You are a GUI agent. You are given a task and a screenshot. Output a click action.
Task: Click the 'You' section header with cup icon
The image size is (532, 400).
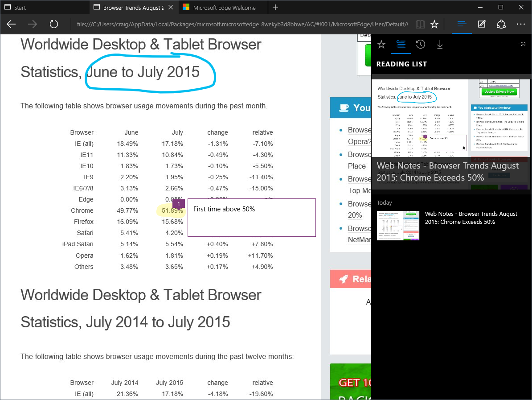[351, 107]
